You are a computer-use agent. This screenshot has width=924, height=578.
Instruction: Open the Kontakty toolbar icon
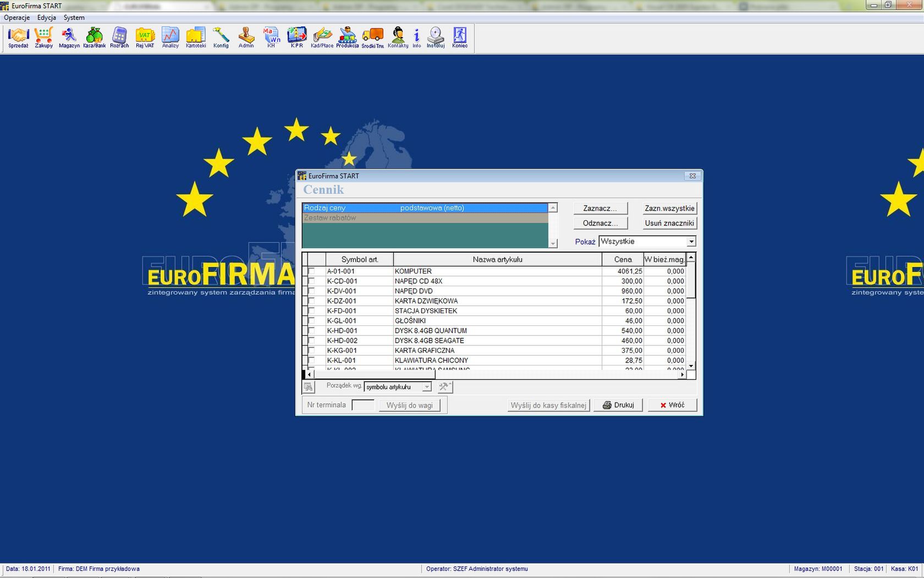point(398,37)
